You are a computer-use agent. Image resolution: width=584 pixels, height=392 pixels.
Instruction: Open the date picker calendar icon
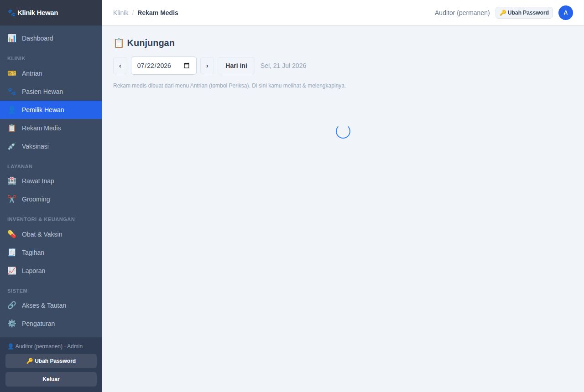coord(187,66)
